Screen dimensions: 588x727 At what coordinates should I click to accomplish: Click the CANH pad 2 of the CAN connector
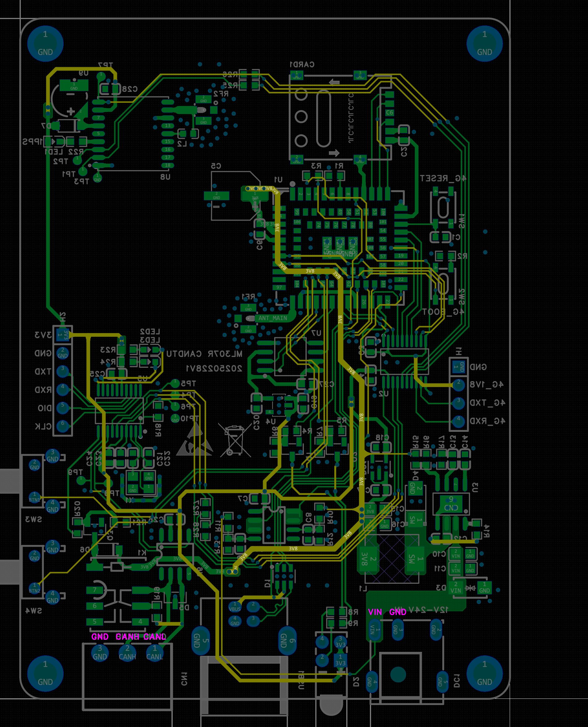[x=127, y=652]
